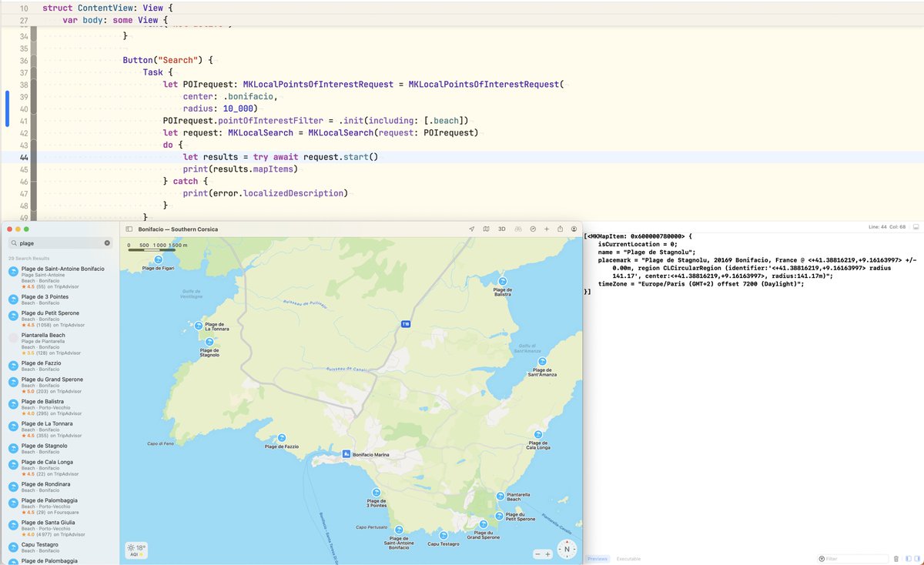Select the Look Around binoculars icon
924x565 pixels.
point(517,229)
